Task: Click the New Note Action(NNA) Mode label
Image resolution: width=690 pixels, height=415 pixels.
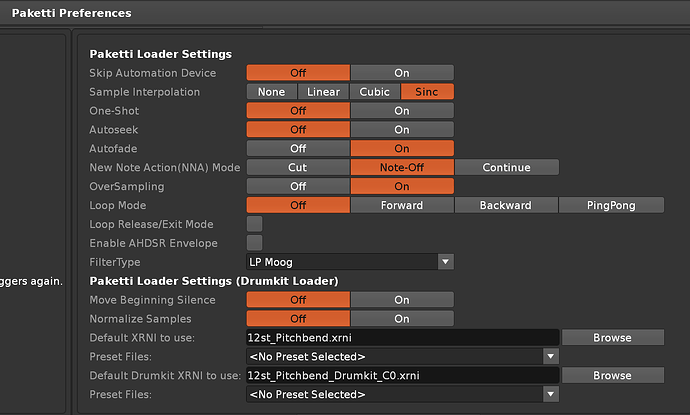Action: point(165,168)
